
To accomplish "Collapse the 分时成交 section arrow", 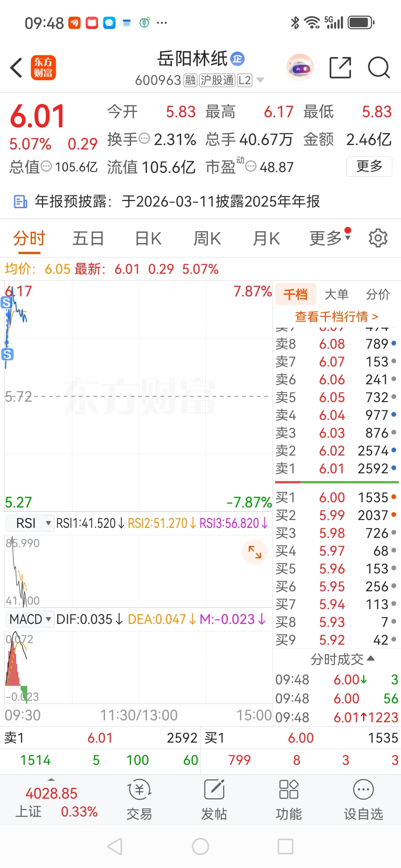I will pyautogui.click(x=371, y=658).
